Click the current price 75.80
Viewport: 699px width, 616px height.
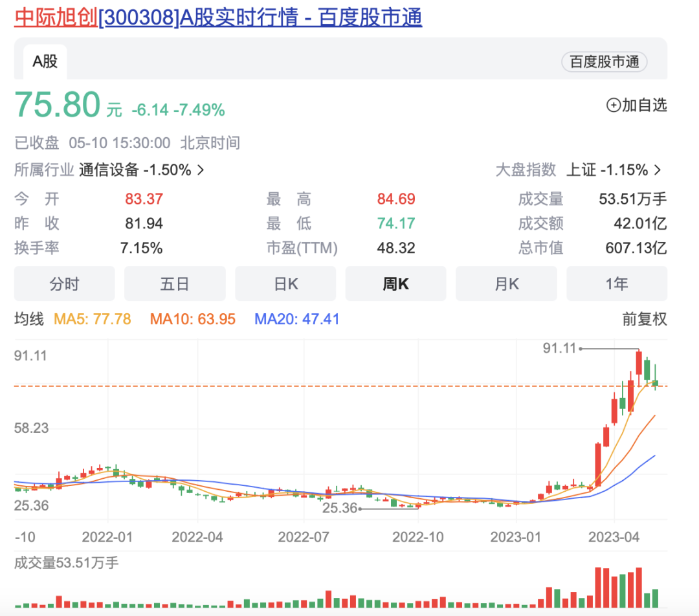(x=58, y=105)
